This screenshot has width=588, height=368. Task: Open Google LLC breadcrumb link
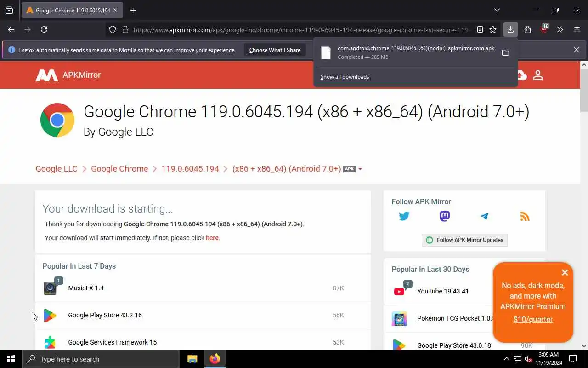(57, 169)
